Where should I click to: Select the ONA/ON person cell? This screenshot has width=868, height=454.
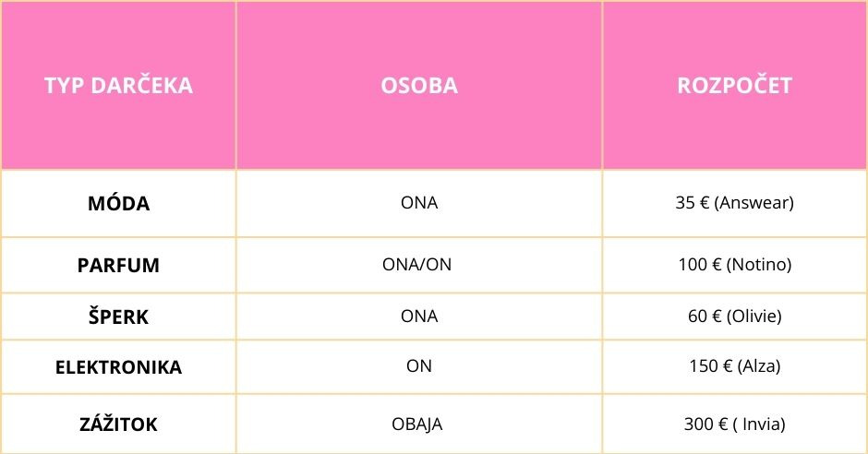[x=419, y=266]
